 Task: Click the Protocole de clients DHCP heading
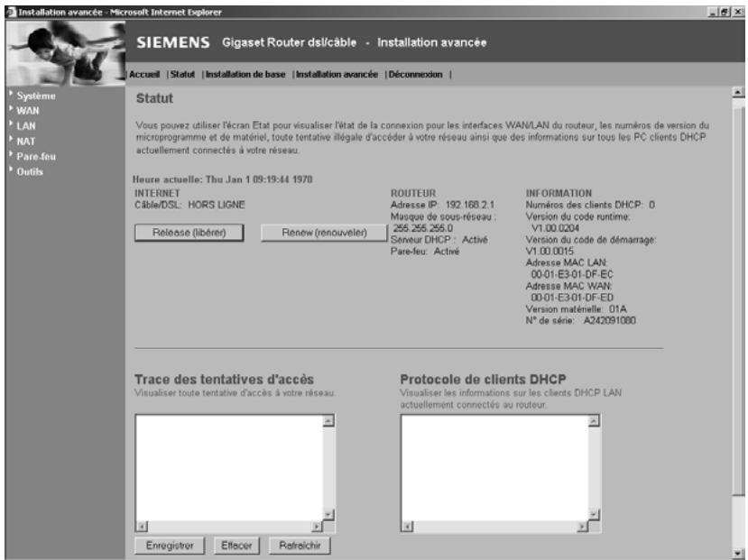483,380
